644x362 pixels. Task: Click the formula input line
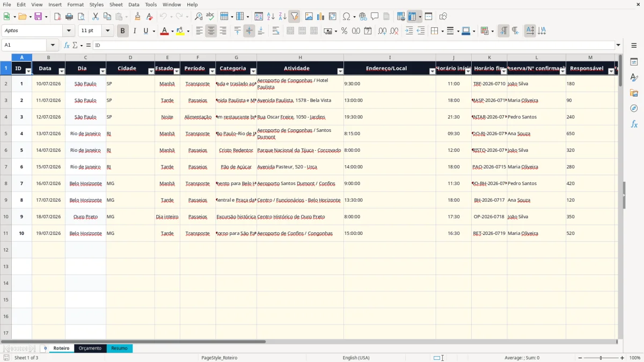point(354,45)
